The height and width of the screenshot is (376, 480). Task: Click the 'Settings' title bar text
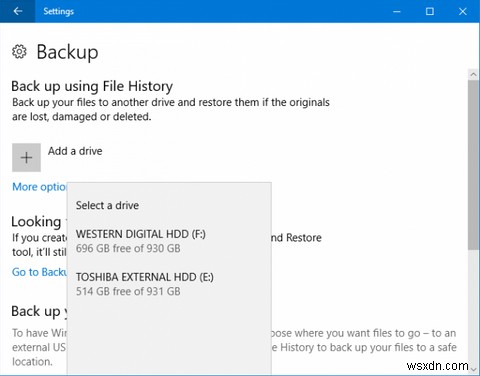(58, 11)
